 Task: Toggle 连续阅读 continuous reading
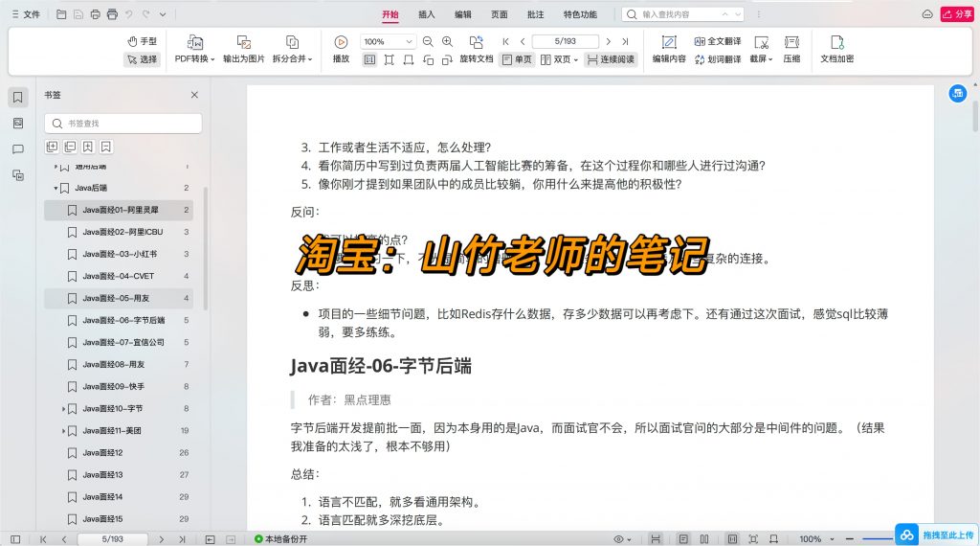click(611, 59)
